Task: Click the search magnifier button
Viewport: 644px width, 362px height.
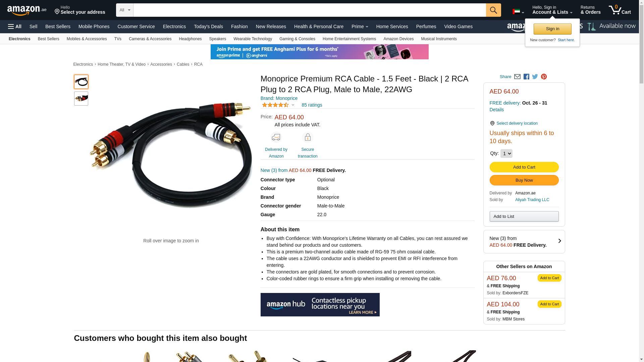Action: (493, 10)
